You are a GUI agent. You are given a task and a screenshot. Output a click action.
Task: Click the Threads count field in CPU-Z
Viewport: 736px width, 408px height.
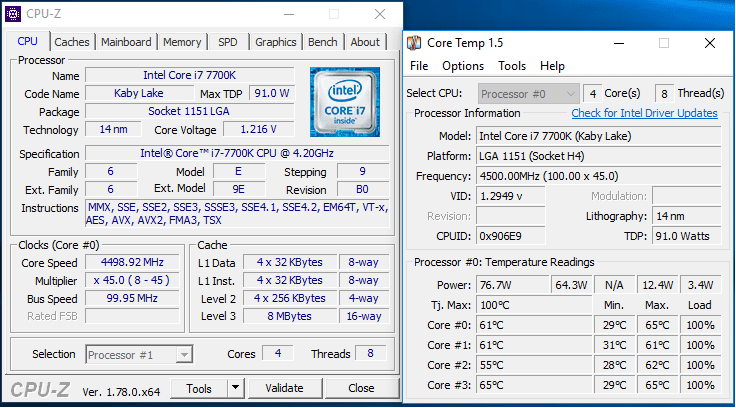[370, 353]
